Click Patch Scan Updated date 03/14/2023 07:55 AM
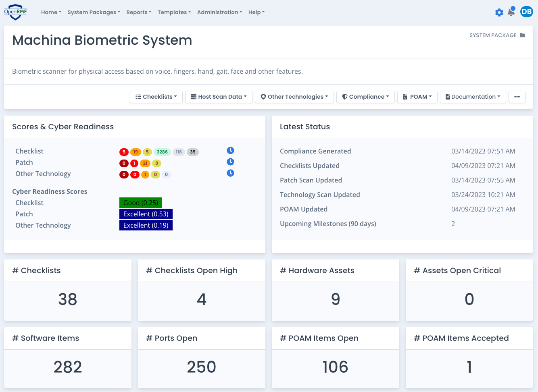The height and width of the screenshot is (392, 538). point(483,180)
